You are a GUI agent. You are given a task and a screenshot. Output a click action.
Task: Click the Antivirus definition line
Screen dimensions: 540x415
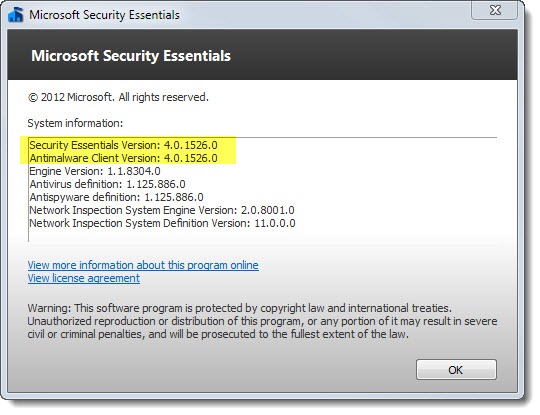click(x=107, y=184)
